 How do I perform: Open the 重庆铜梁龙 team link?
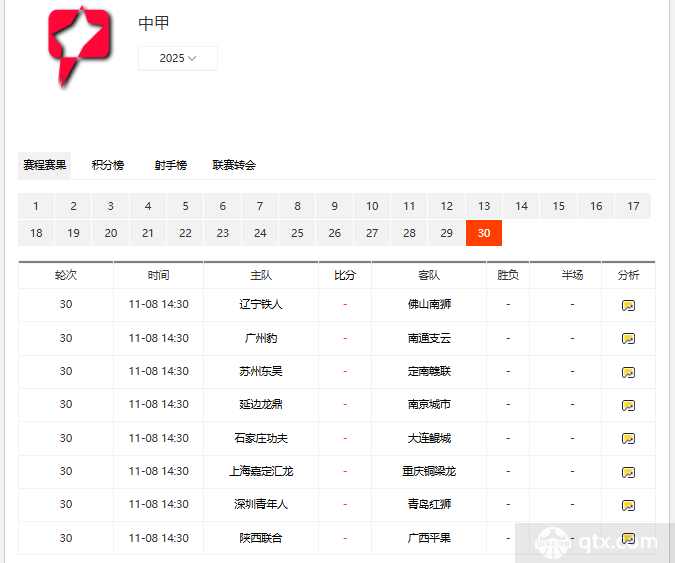429,471
